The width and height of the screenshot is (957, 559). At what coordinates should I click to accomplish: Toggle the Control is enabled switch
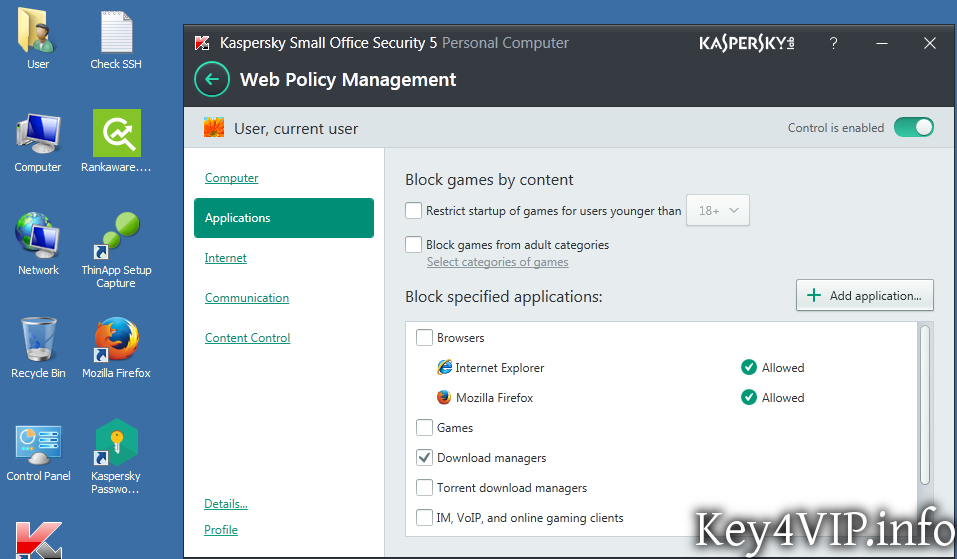pyautogui.click(x=914, y=128)
